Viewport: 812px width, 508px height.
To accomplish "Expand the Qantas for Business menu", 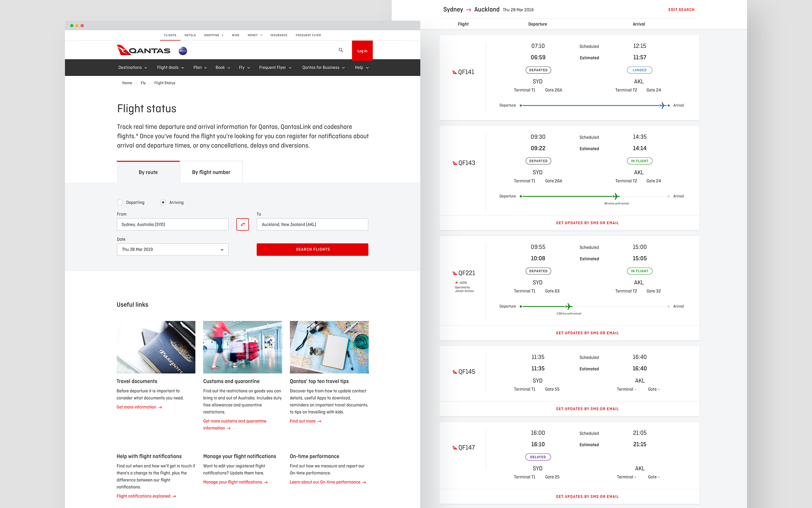I will click(323, 68).
